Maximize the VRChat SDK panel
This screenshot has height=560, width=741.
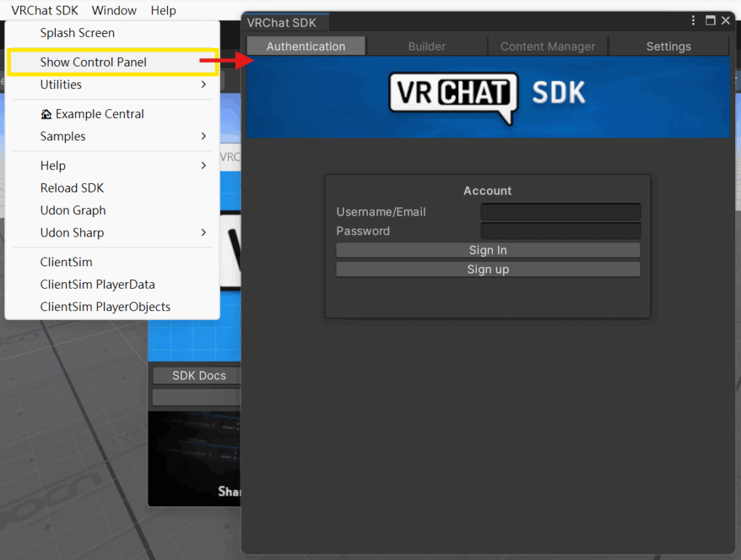tap(711, 21)
